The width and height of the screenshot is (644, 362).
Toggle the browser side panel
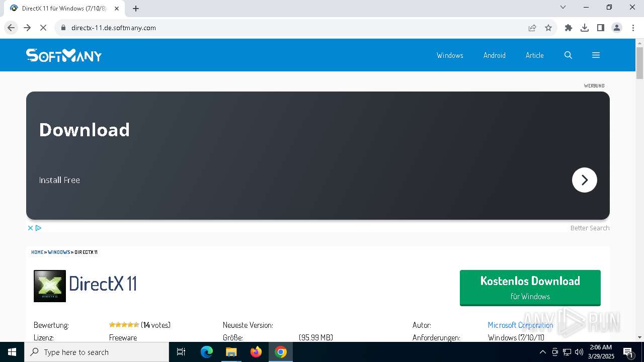pyautogui.click(x=601, y=28)
